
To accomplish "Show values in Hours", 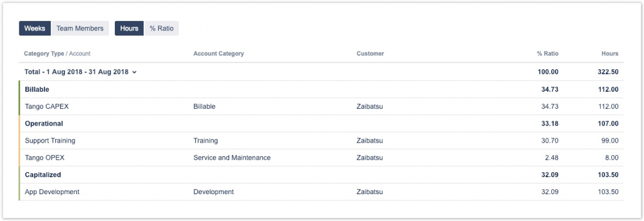I will point(129,28).
